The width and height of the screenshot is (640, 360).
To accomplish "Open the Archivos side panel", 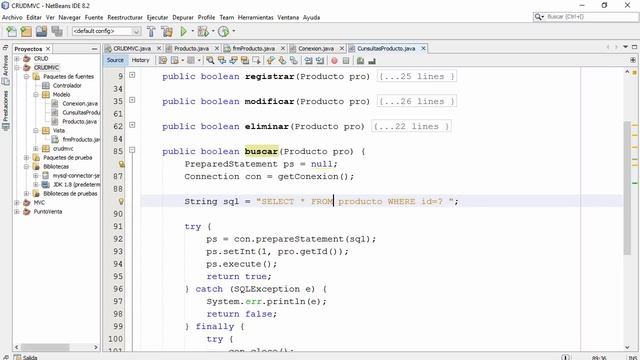I will click(x=5, y=69).
